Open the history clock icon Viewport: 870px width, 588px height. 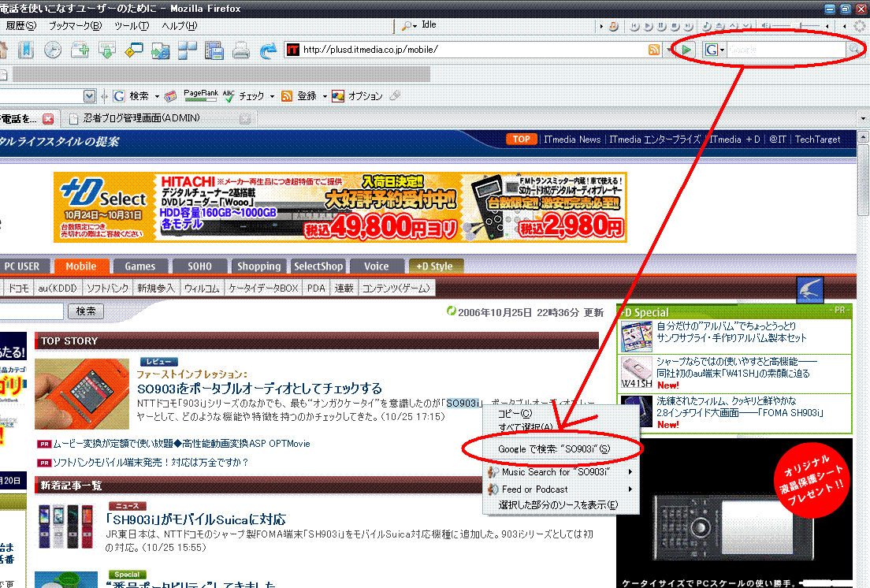[x=53, y=50]
